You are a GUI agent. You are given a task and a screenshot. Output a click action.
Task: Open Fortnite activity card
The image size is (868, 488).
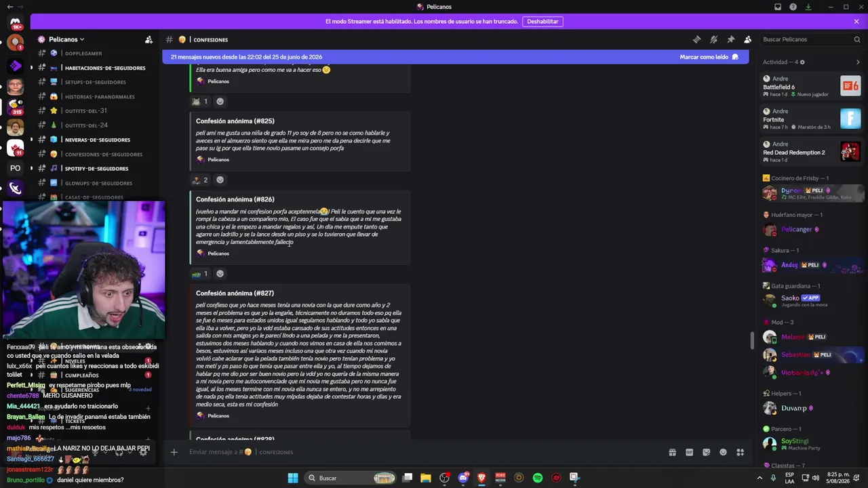click(811, 119)
